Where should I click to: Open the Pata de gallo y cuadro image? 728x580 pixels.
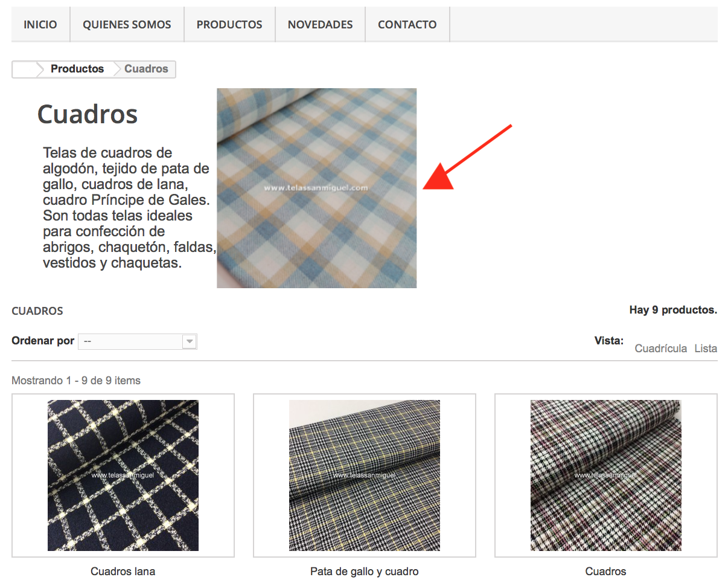(365, 475)
